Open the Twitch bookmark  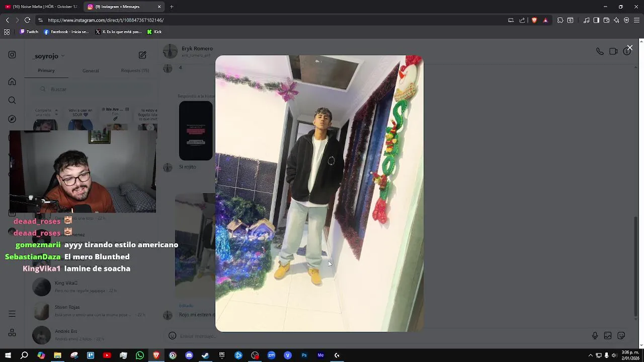(x=29, y=32)
